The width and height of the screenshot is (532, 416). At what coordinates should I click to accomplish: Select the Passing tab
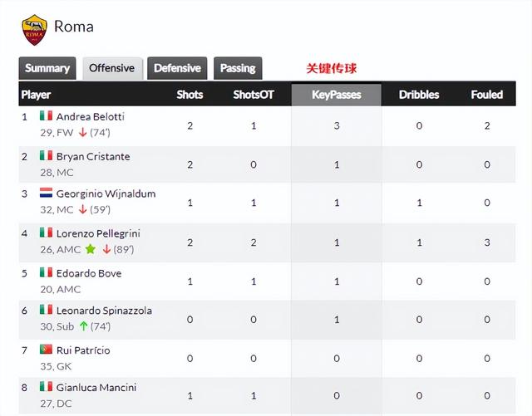[x=238, y=68]
